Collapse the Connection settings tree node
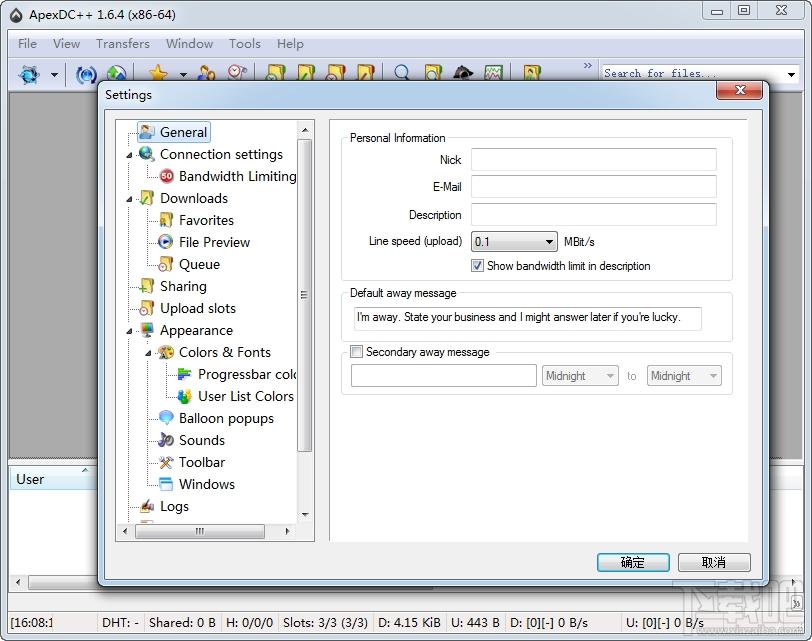Image resolution: width=812 pixels, height=641 pixels. [x=129, y=155]
